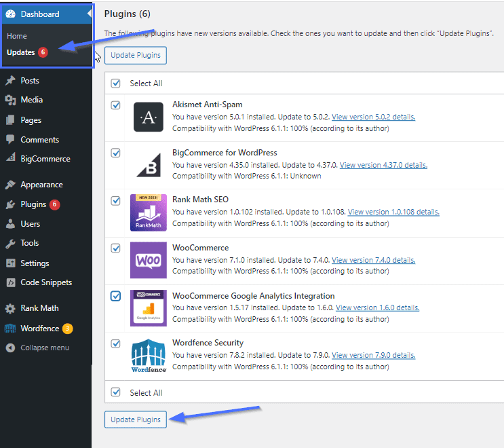Click the Code Snippets icon
This screenshot has height=448, width=504.
click(11, 282)
